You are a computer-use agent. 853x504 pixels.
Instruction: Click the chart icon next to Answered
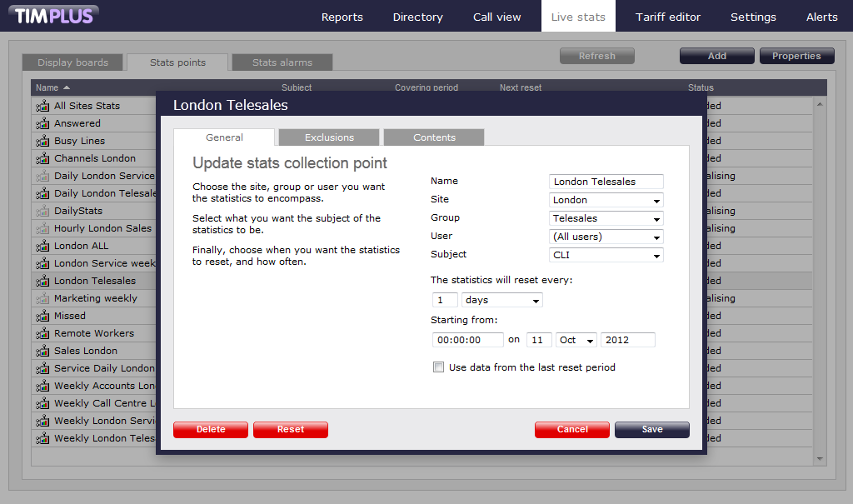(42, 123)
